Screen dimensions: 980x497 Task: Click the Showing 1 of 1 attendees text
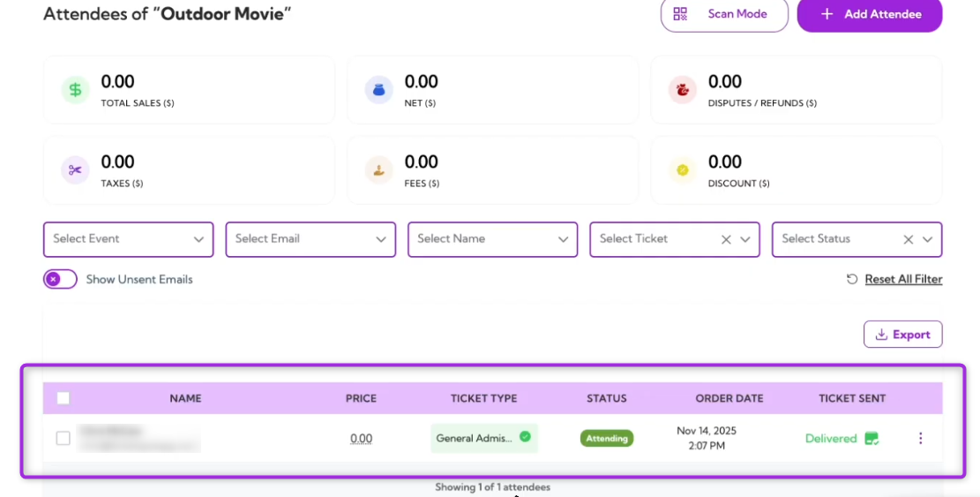492,487
